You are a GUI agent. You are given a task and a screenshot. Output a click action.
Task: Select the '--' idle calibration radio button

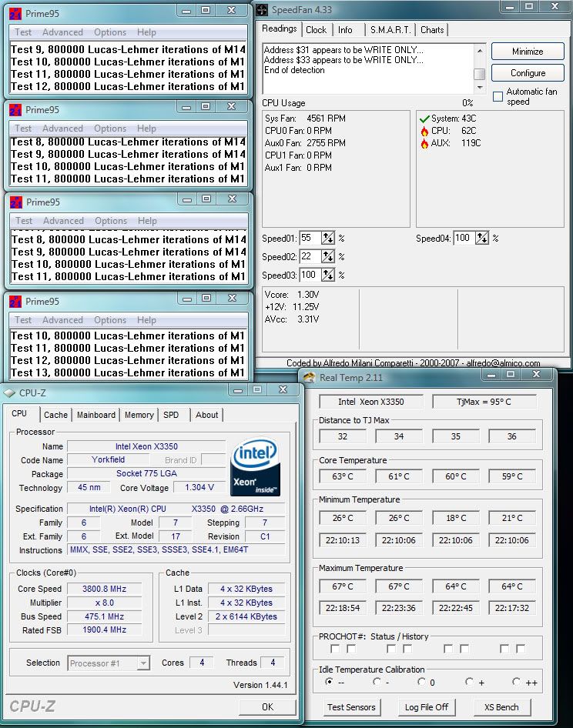click(x=330, y=682)
